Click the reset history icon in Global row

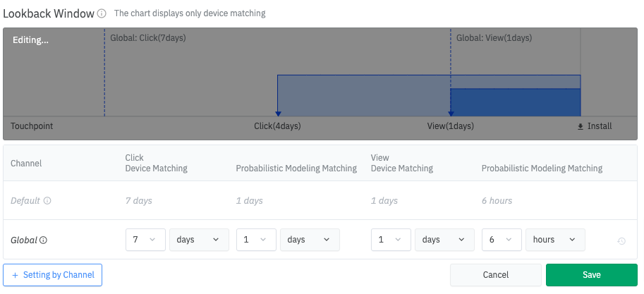tap(621, 241)
